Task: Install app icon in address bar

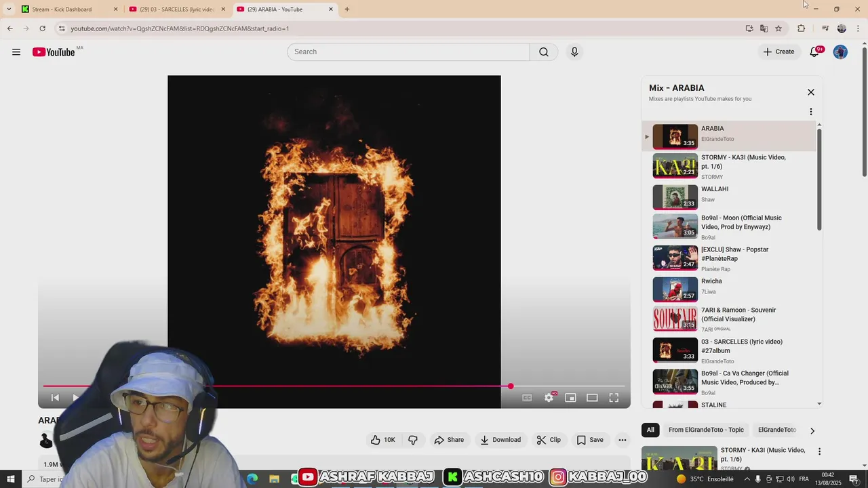Action: point(749,28)
